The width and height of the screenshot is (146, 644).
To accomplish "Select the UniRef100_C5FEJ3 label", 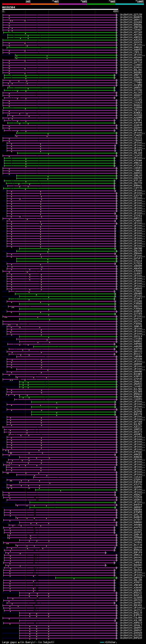I will pos(131,53).
